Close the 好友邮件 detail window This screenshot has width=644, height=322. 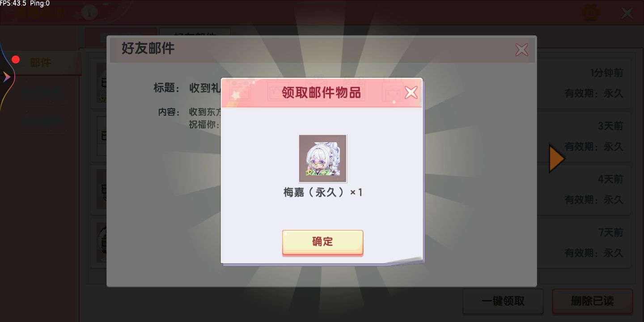pyautogui.click(x=521, y=49)
